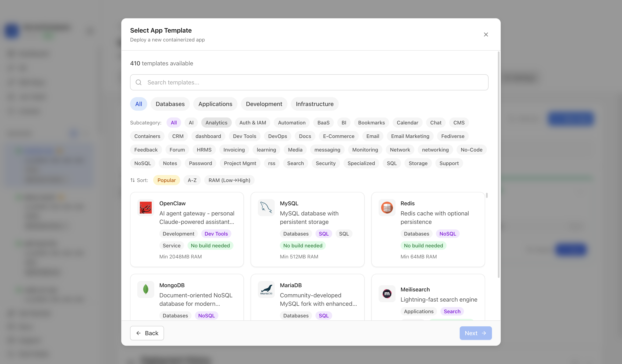This screenshot has width=622, height=364.
Task: Select the All category tab
Action: click(139, 104)
